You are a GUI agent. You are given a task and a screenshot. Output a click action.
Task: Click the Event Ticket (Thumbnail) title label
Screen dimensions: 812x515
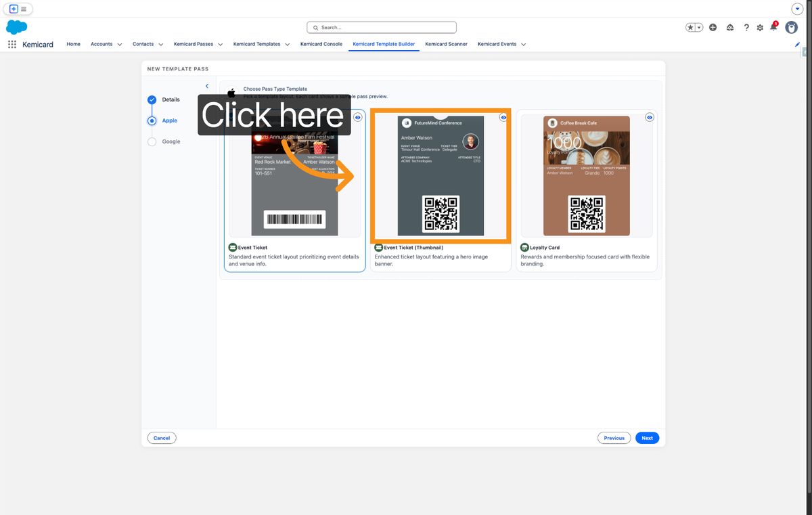pos(413,248)
